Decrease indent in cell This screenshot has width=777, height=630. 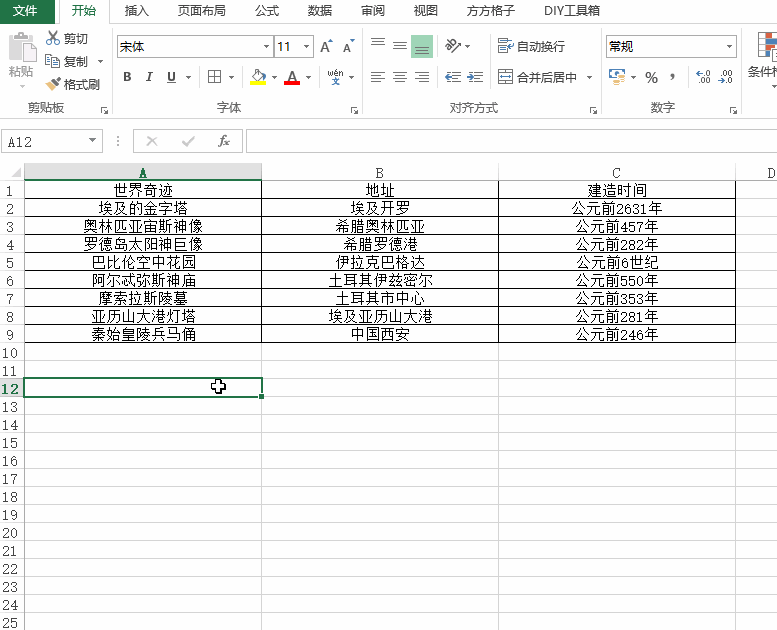(x=453, y=77)
